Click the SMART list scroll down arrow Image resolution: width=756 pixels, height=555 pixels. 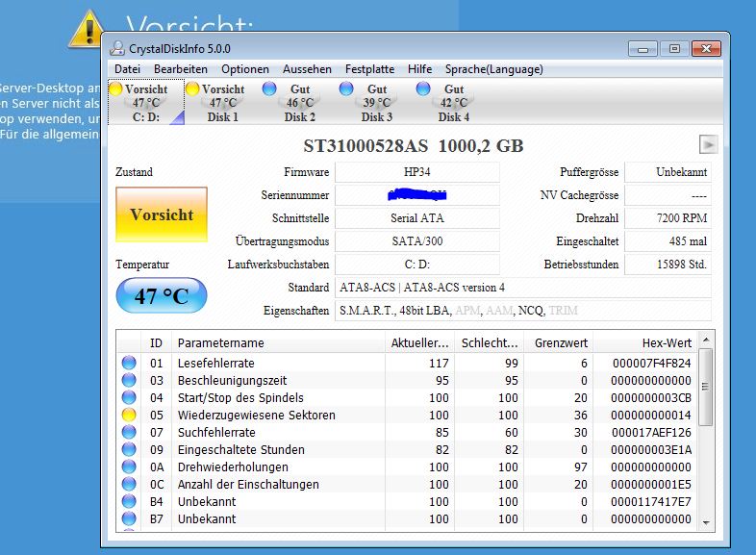pyautogui.click(x=706, y=522)
